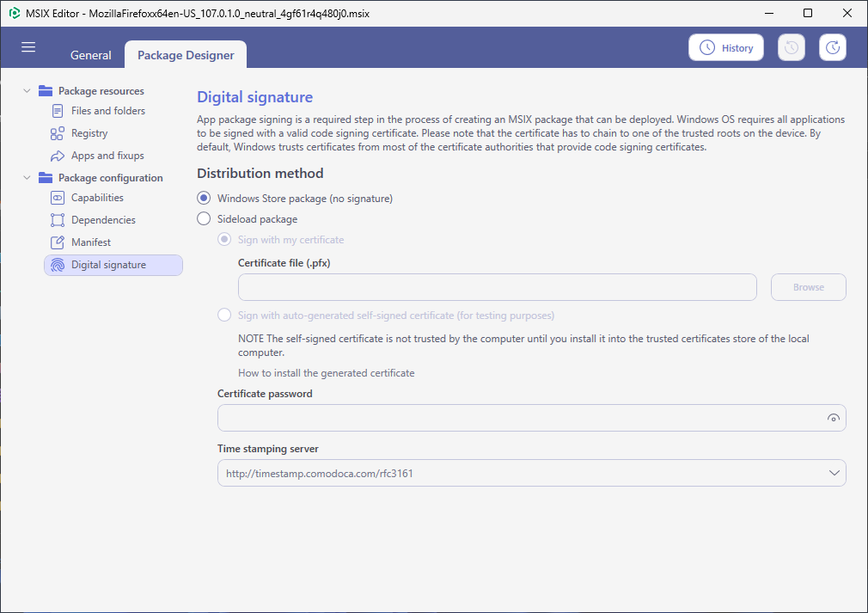
Task: Switch to the Package Designer tab
Action: [186, 55]
